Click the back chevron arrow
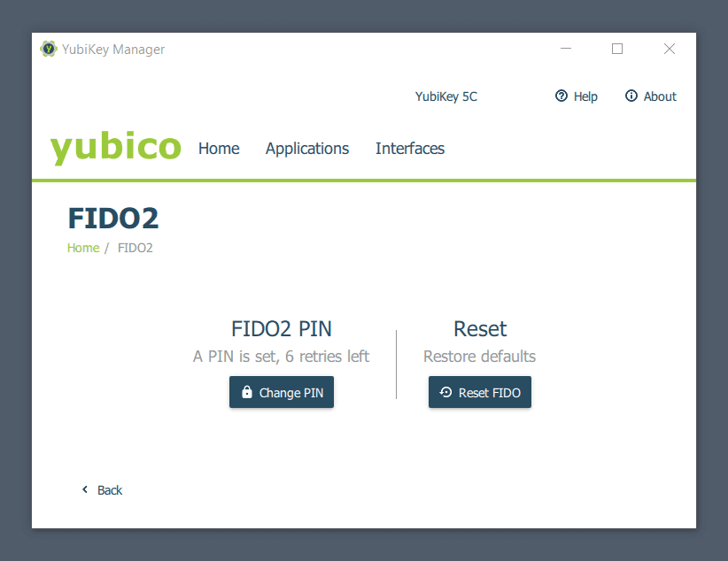 coord(84,489)
